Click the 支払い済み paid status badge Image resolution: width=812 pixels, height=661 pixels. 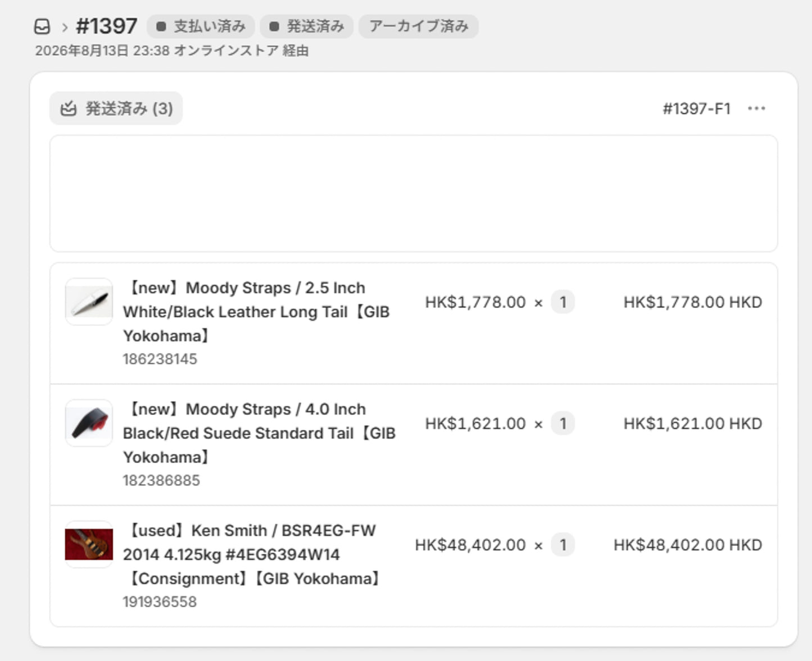pyautogui.click(x=201, y=26)
